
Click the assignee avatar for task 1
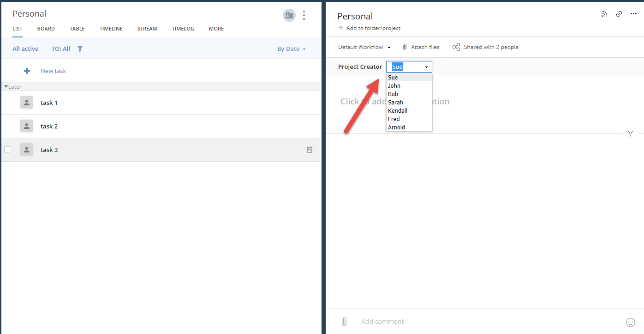[26, 103]
